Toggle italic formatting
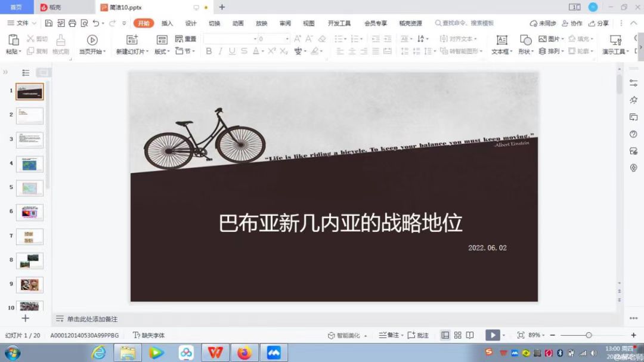644x362 pixels. 221,51
